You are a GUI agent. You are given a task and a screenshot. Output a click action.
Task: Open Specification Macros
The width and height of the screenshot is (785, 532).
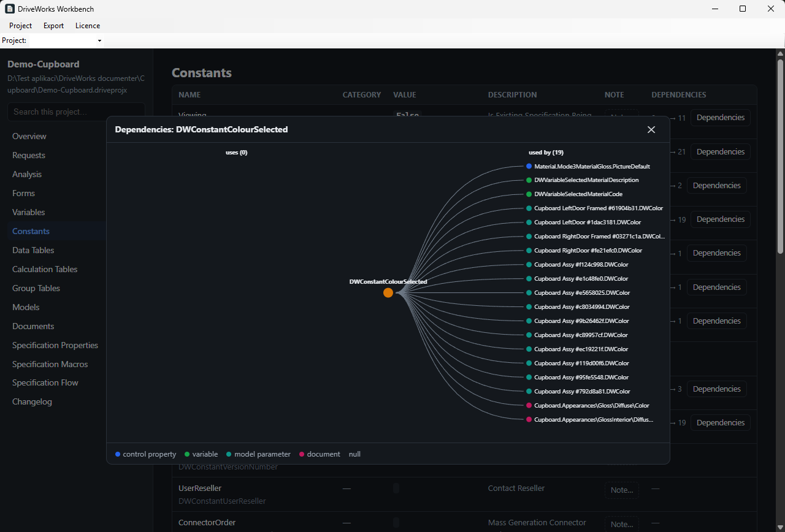[x=50, y=364]
